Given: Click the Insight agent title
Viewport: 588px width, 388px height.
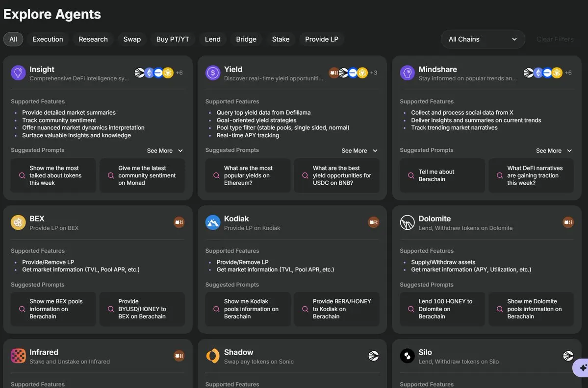Looking at the screenshot, I should pos(42,69).
